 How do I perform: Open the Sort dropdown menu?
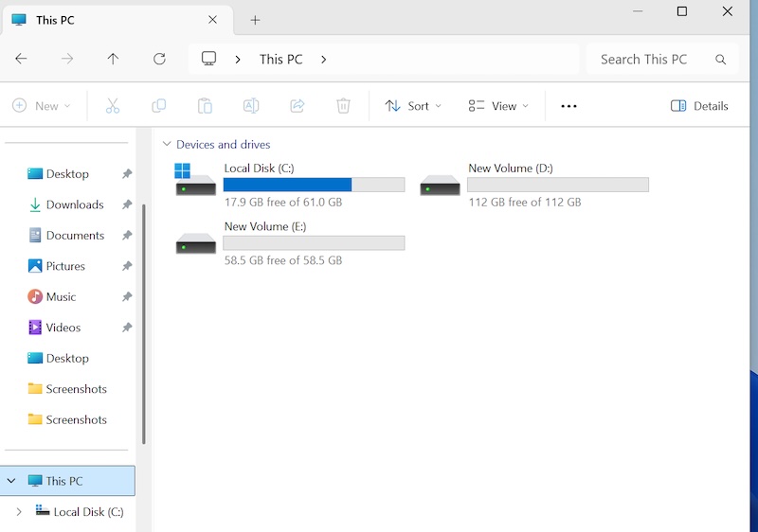(413, 106)
